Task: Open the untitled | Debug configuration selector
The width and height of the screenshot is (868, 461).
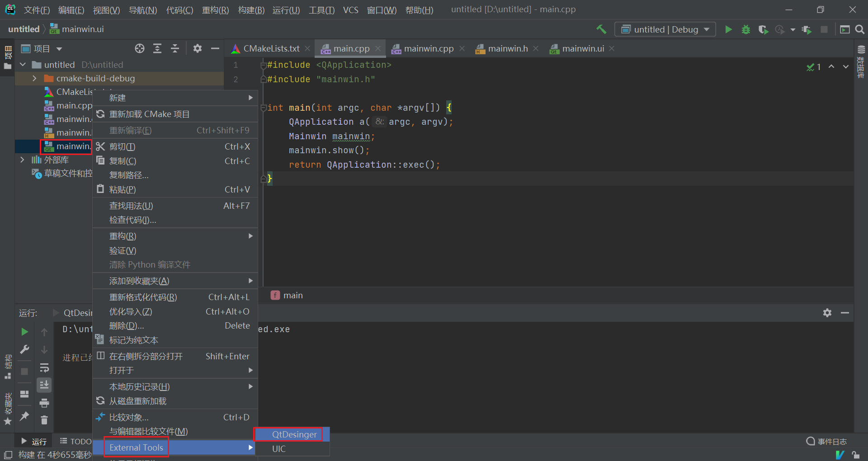Action: click(x=665, y=29)
